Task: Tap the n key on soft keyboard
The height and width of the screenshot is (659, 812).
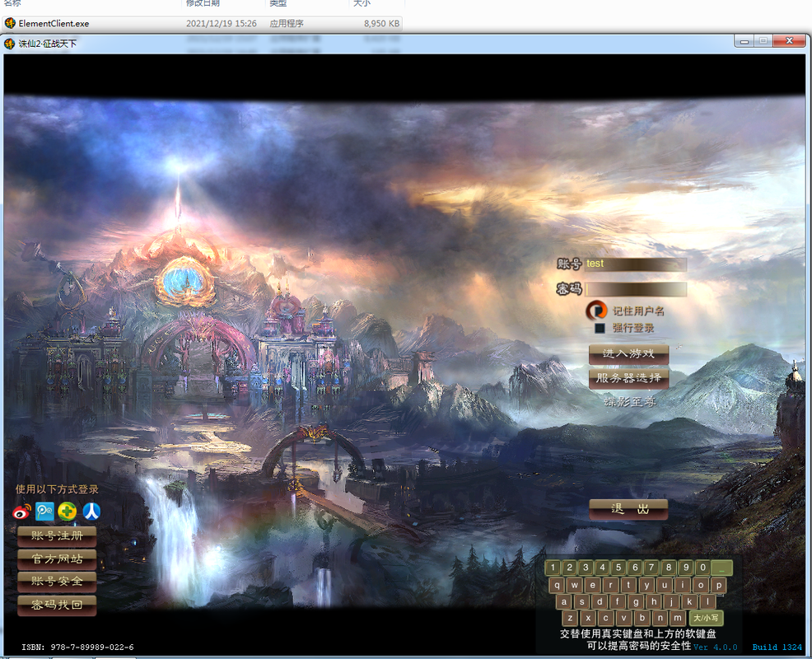Action: click(x=660, y=618)
